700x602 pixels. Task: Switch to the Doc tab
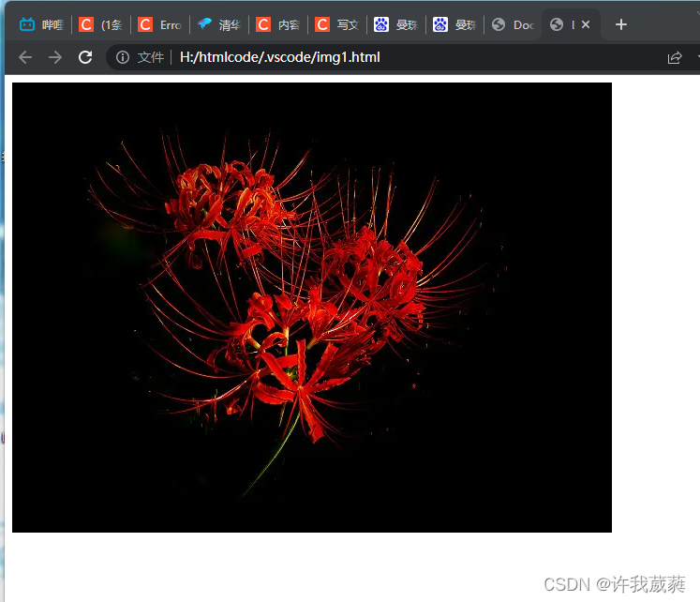513,24
